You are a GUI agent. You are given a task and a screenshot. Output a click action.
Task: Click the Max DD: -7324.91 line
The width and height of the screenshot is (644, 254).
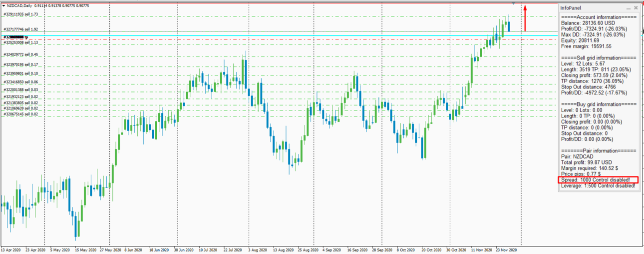pos(593,34)
